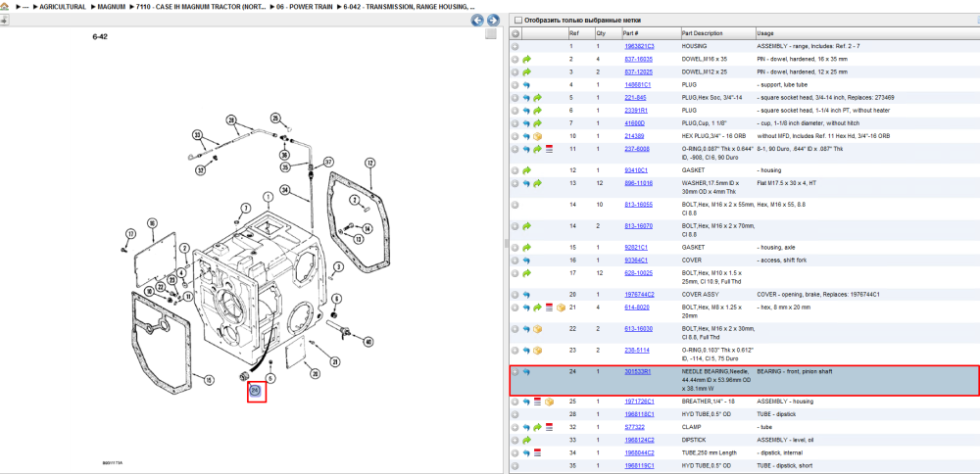Click the box icon for HEX PLUG 214389

pyautogui.click(x=537, y=136)
